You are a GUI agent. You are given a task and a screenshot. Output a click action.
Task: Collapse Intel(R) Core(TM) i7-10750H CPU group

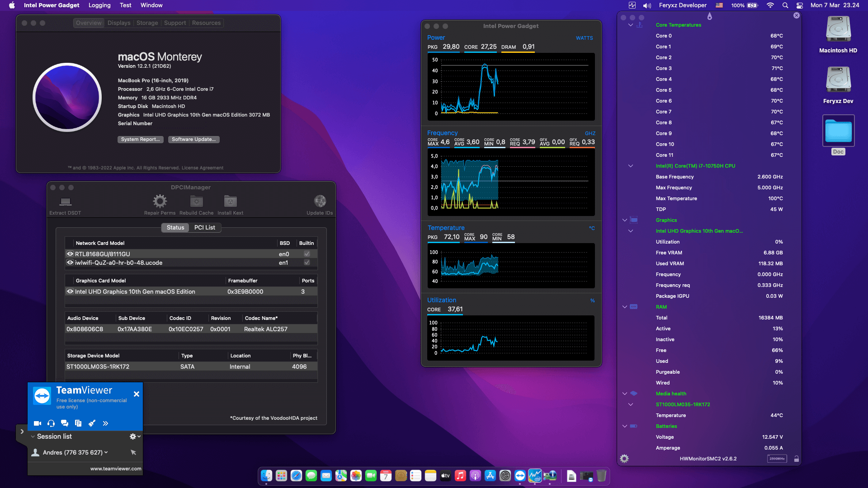point(631,166)
